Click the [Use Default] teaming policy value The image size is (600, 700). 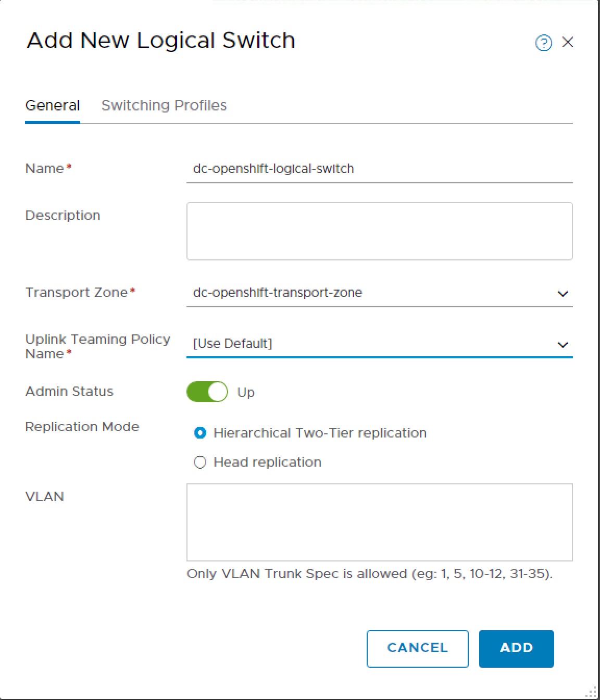tap(232, 343)
